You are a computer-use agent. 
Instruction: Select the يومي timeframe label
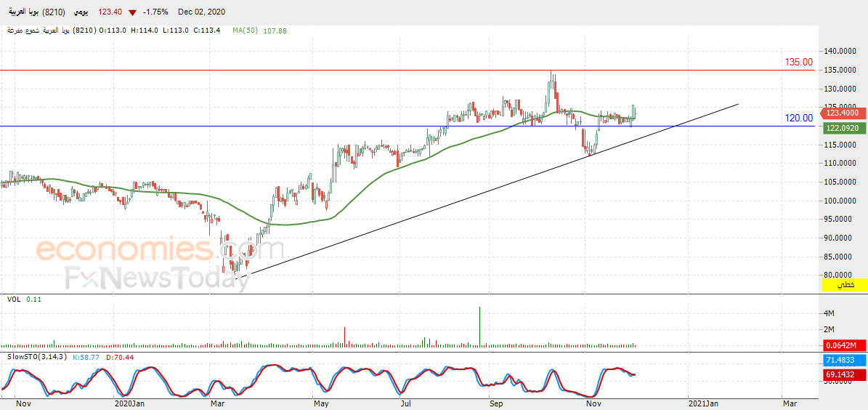(x=82, y=12)
